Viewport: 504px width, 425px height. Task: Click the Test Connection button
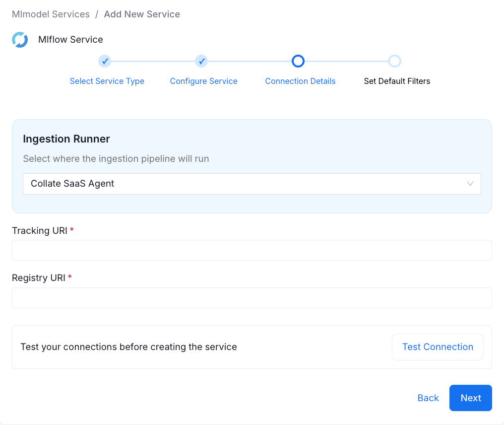(438, 347)
